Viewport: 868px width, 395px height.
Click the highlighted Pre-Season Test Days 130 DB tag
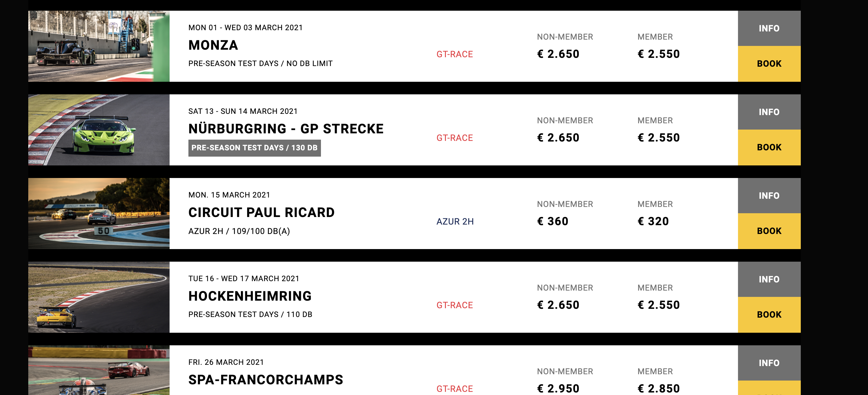click(254, 148)
